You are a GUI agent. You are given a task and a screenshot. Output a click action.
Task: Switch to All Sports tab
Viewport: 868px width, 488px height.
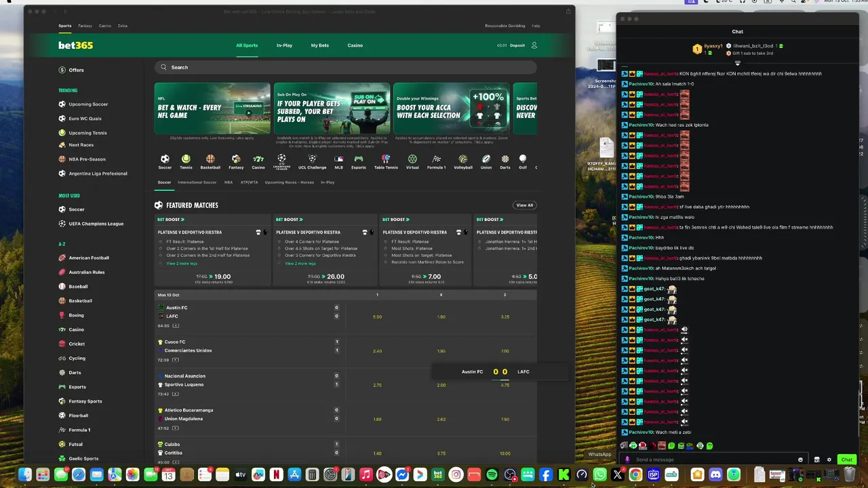click(247, 45)
